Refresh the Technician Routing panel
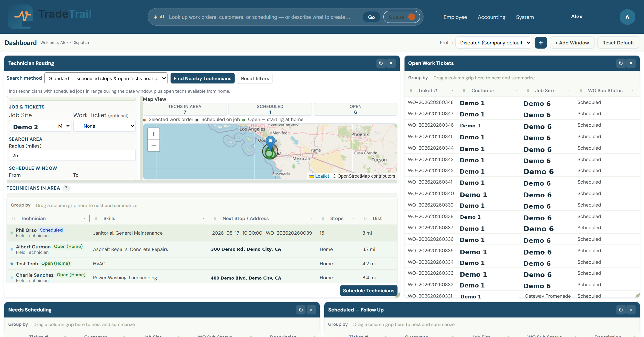Screen dimensions: 644x337 click(381, 63)
